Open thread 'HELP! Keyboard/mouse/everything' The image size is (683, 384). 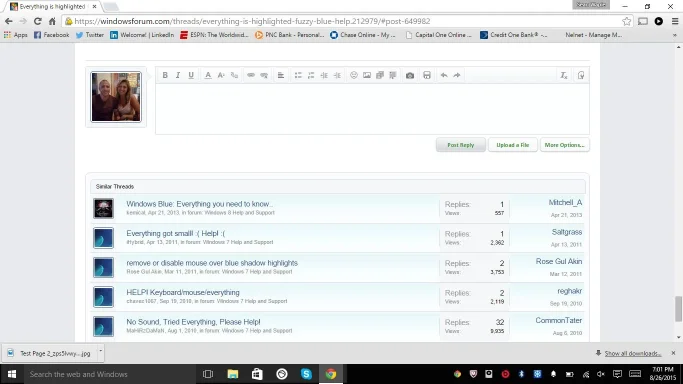pos(183,293)
